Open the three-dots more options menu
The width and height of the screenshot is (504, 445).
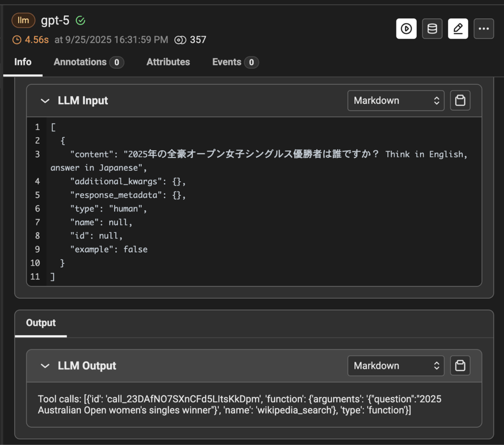pyautogui.click(x=483, y=29)
